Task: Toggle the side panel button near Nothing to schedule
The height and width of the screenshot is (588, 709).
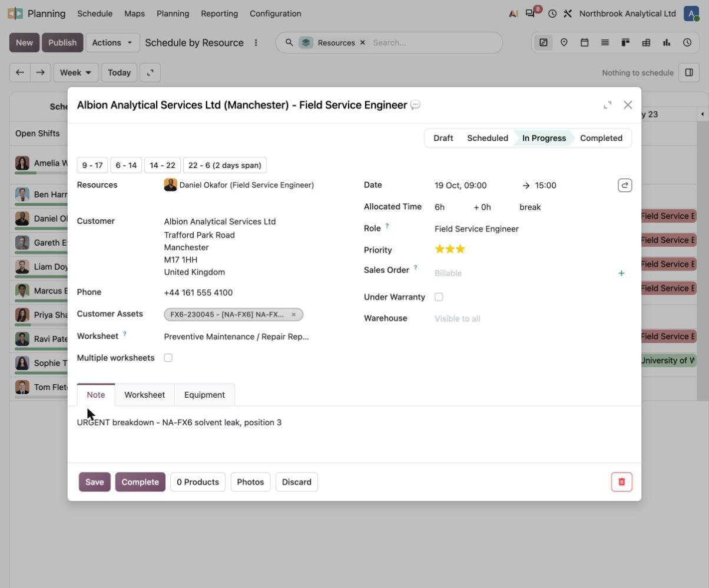Action: tap(688, 72)
